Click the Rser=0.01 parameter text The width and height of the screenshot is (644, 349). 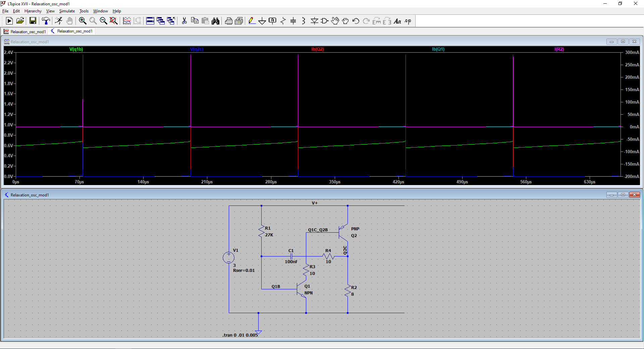click(244, 271)
